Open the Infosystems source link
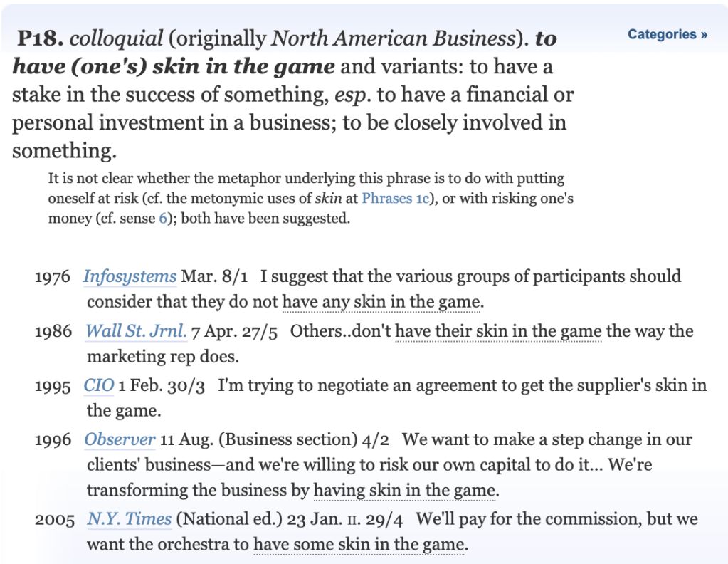The image size is (728, 564). [130, 276]
